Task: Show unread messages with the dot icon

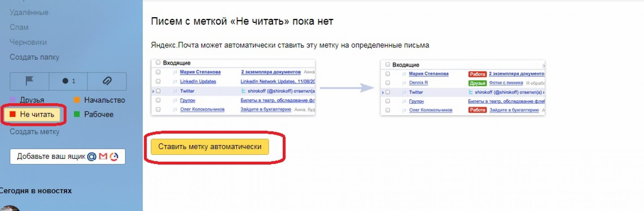Action: click(68, 81)
